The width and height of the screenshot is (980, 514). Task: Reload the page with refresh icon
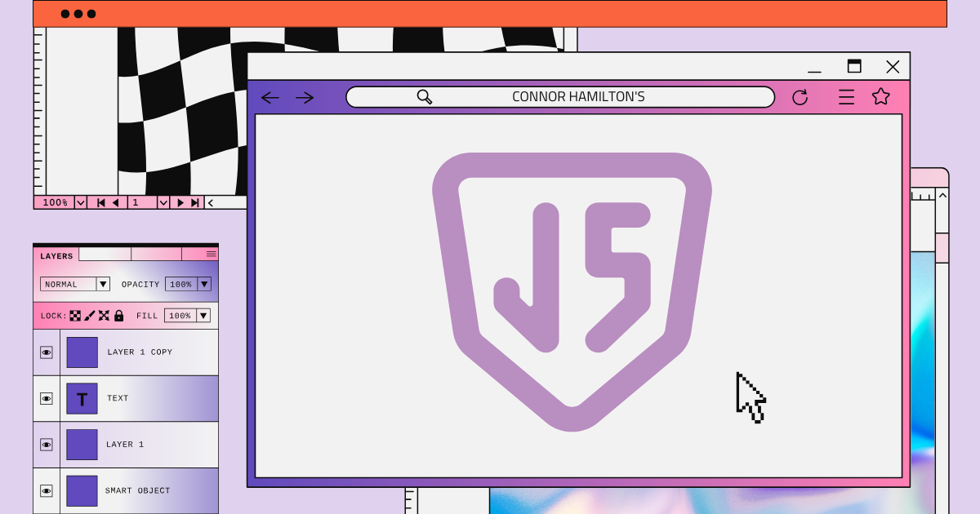click(x=800, y=97)
